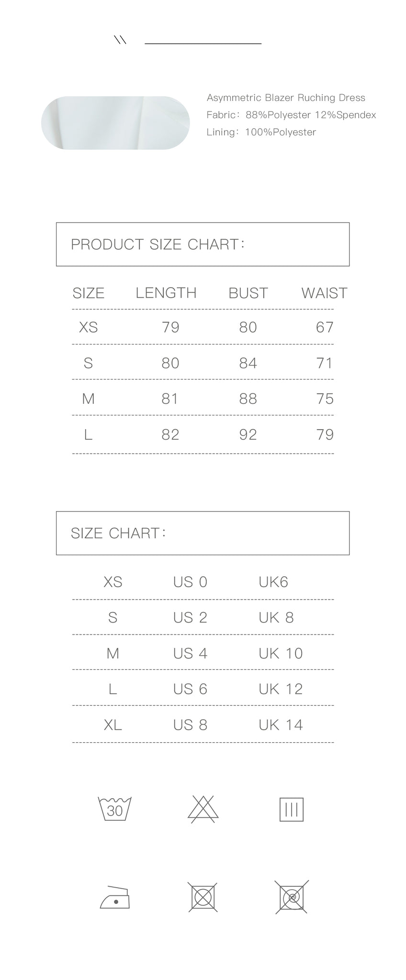The width and height of the screenshot is (406, 980).
Task: Click the SIZE CHART header box
Action: (203, 533)
